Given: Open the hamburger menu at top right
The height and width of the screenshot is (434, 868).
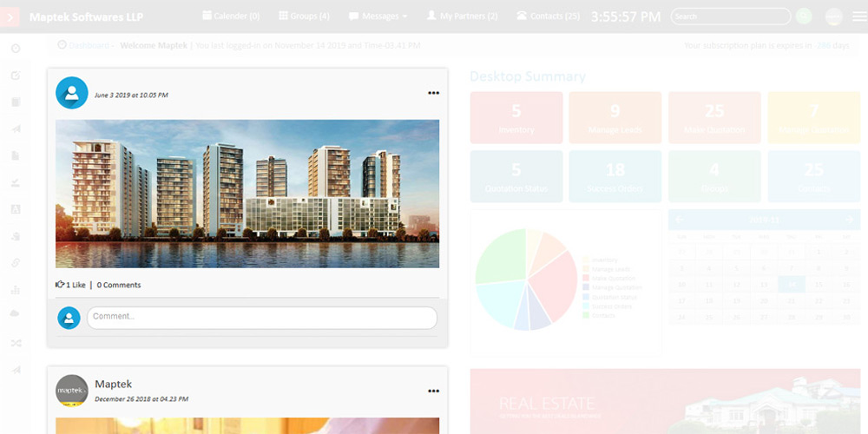Looking at the screenshot, I should 858,16.
